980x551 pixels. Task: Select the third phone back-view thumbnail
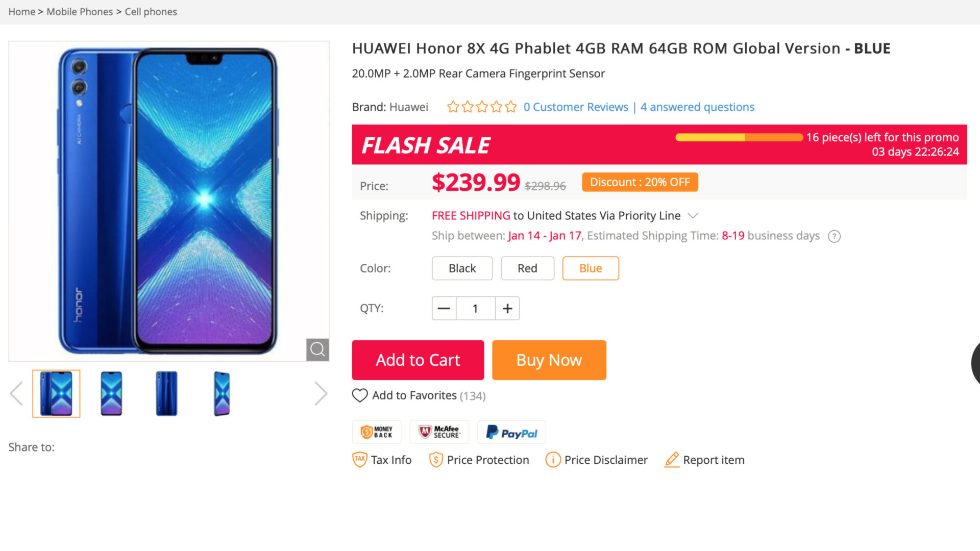click(166, 393)
